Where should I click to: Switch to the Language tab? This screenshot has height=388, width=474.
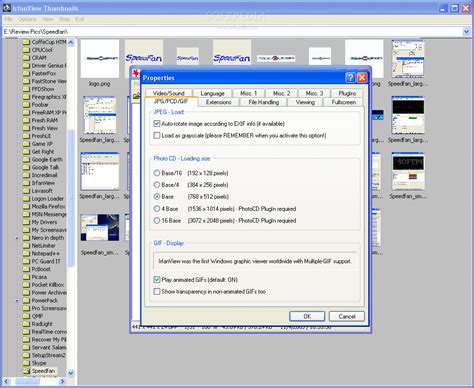click(x=212, y=93)
